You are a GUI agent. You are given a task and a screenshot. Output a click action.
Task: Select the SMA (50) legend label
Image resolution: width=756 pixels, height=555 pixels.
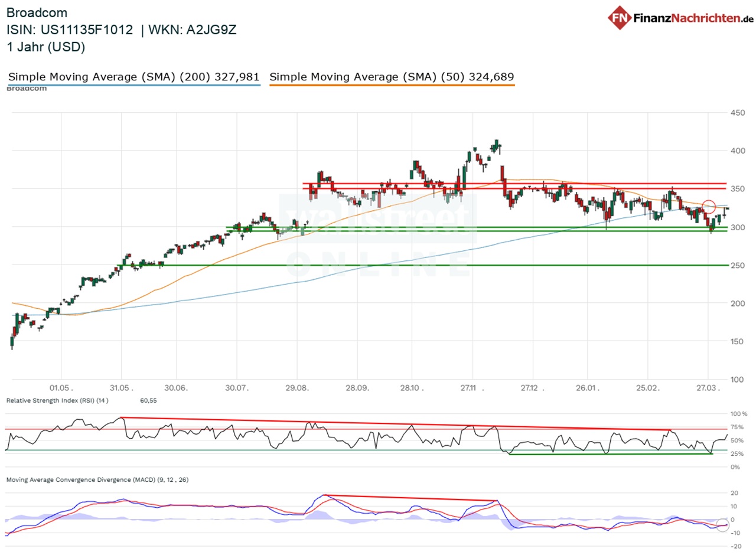click(x=392, y=77)
